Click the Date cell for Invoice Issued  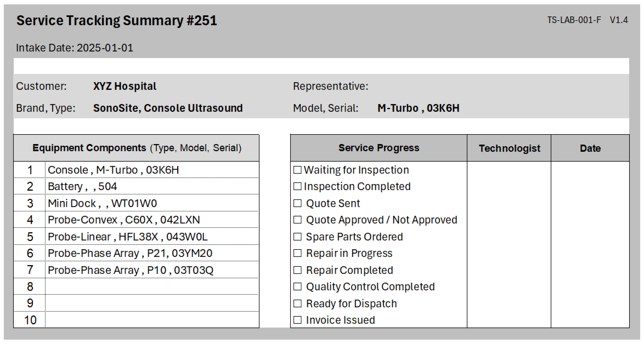click(x=590, y=320)
